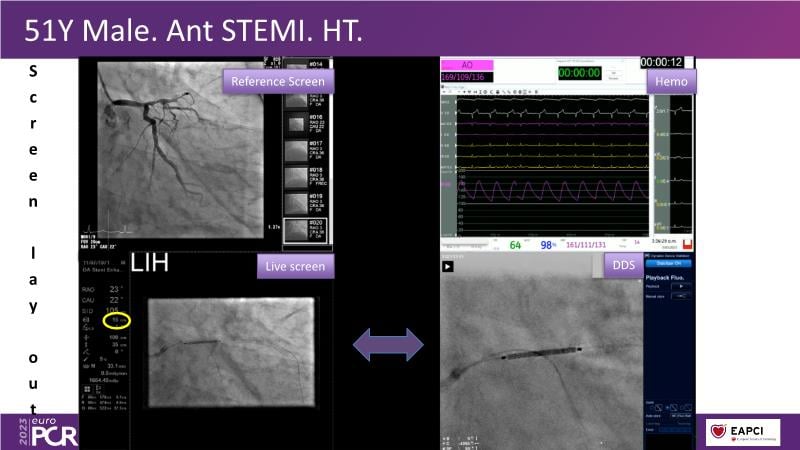Select thumbnail #017 in reference list
This screenshot has height=450, width=800.
pos(298,151)
